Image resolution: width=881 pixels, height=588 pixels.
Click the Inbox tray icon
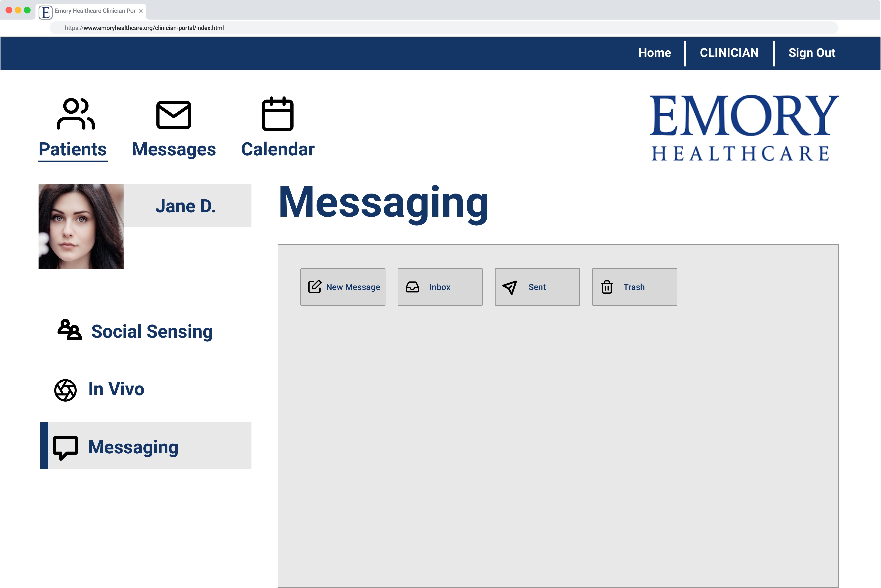412,287
